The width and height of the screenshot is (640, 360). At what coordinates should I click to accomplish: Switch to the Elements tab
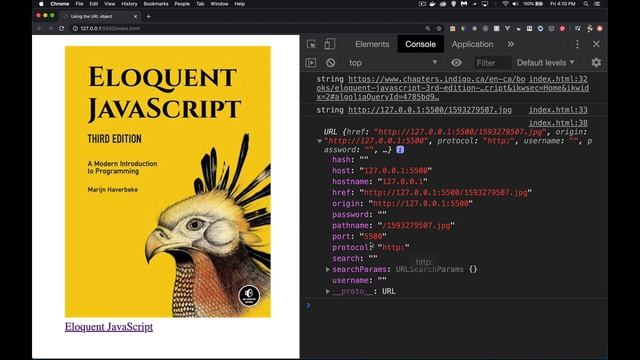pyautogui.click(x=372, y=44)
